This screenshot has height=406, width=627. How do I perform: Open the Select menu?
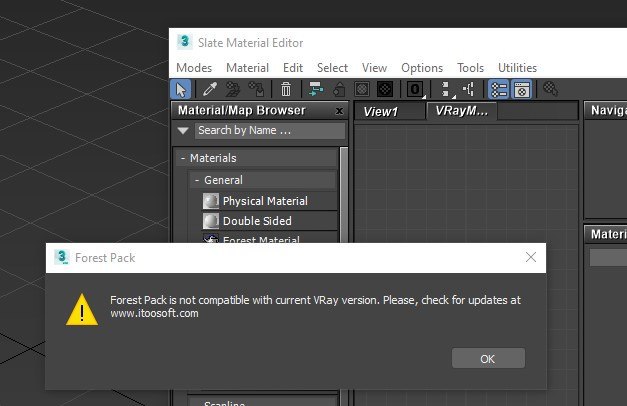(x=332, y=68)
